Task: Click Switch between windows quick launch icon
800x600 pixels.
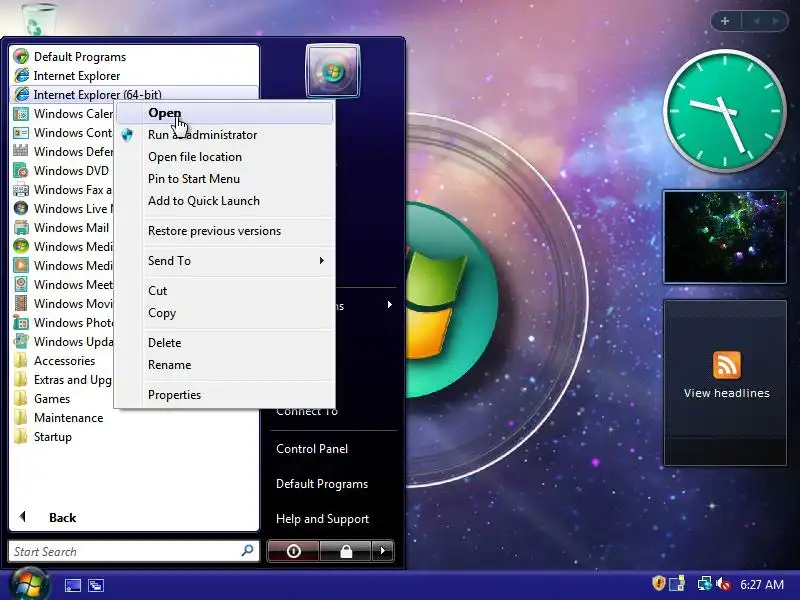Action: [x=96, y=585]
